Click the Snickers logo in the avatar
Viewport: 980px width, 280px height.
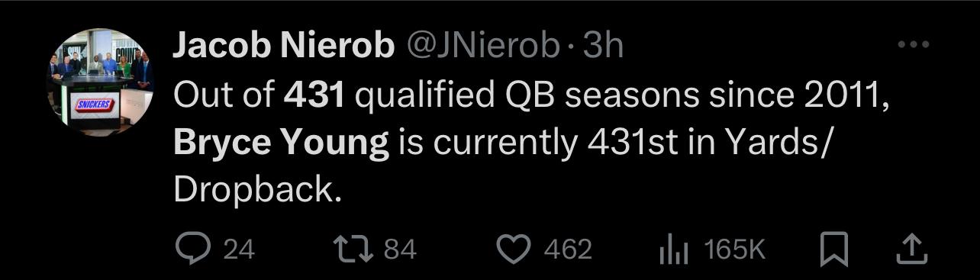point(94,105)
